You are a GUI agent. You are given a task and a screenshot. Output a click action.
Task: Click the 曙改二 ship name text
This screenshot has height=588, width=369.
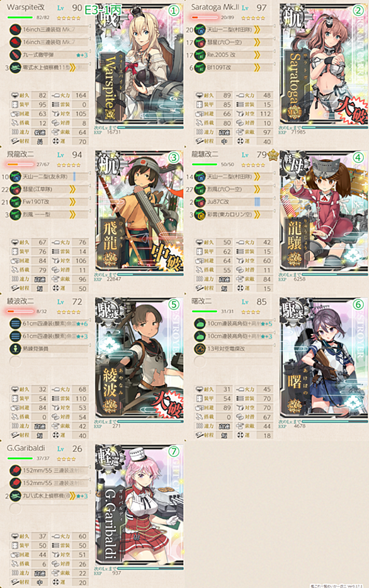click(x=202, y=301)
